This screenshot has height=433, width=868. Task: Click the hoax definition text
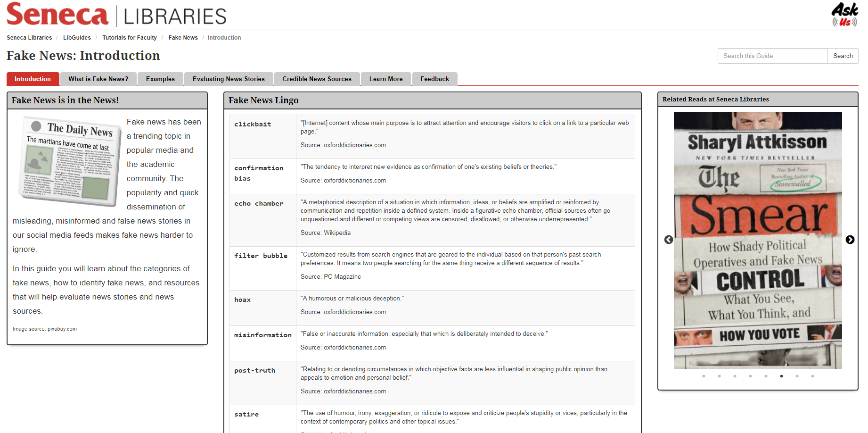[x=352, y=298]
